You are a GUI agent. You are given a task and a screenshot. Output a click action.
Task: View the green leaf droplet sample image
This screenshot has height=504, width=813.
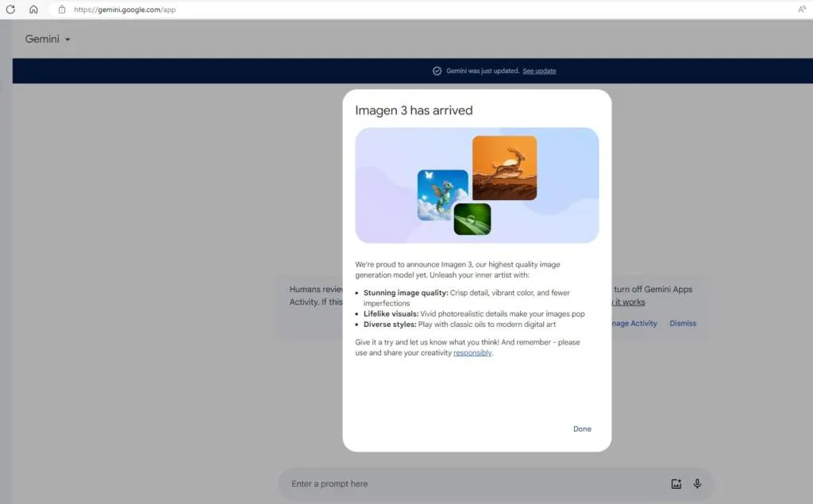tap(472, 219)
